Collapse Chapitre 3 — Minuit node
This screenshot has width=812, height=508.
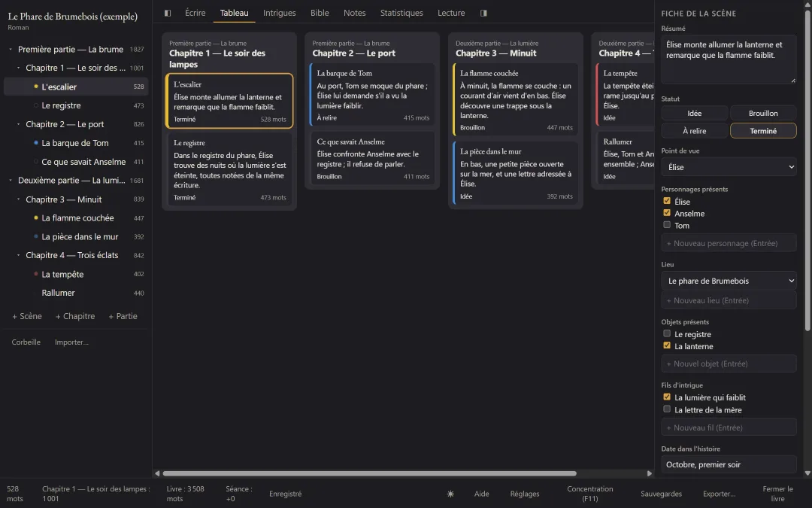[x=19, y=199]
